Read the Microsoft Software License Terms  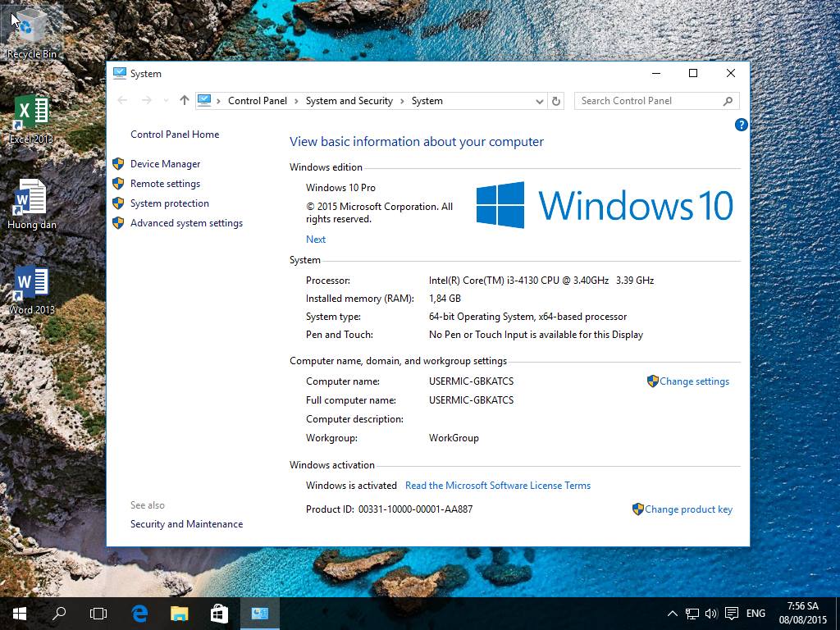coord(498,486)
